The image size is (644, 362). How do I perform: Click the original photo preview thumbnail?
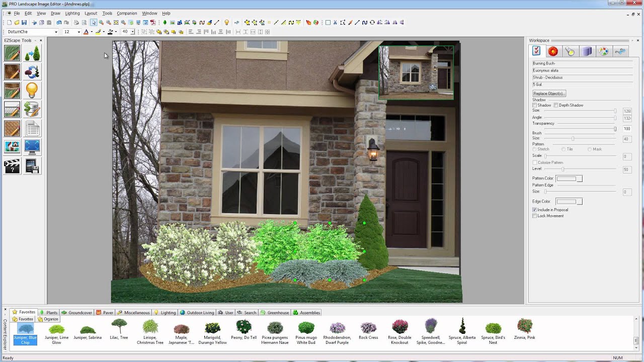click(416, 72)
